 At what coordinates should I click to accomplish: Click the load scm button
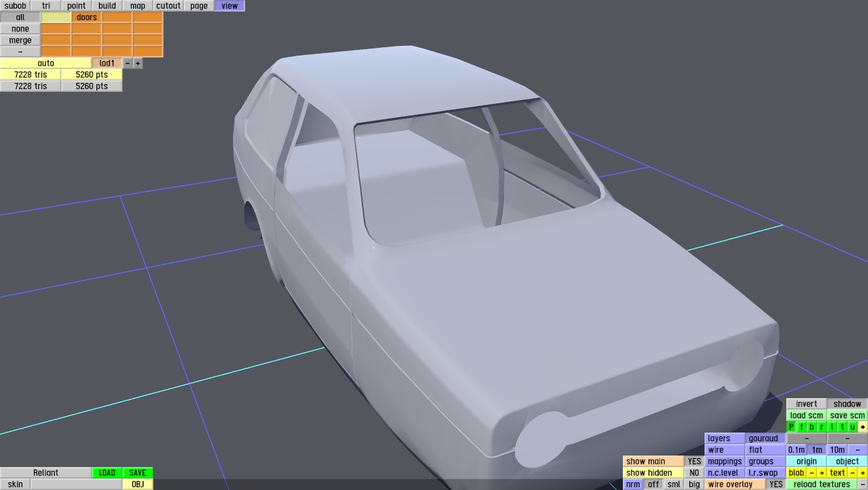tap(807, 415)
